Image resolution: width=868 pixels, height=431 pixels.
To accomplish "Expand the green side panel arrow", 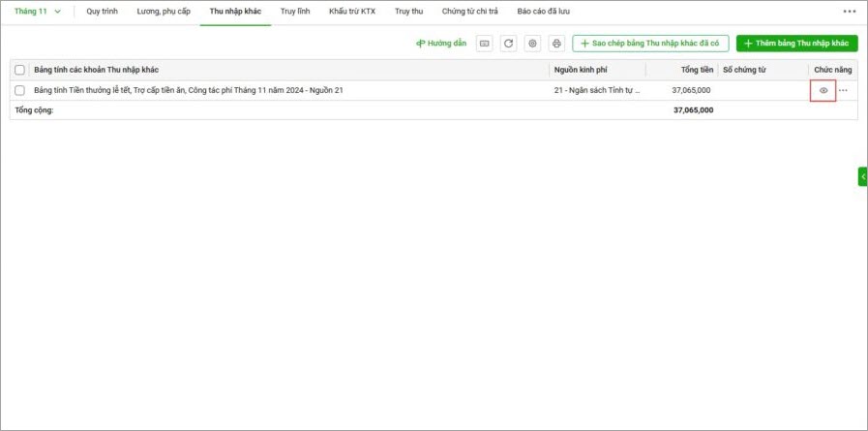I will (862, 176).
